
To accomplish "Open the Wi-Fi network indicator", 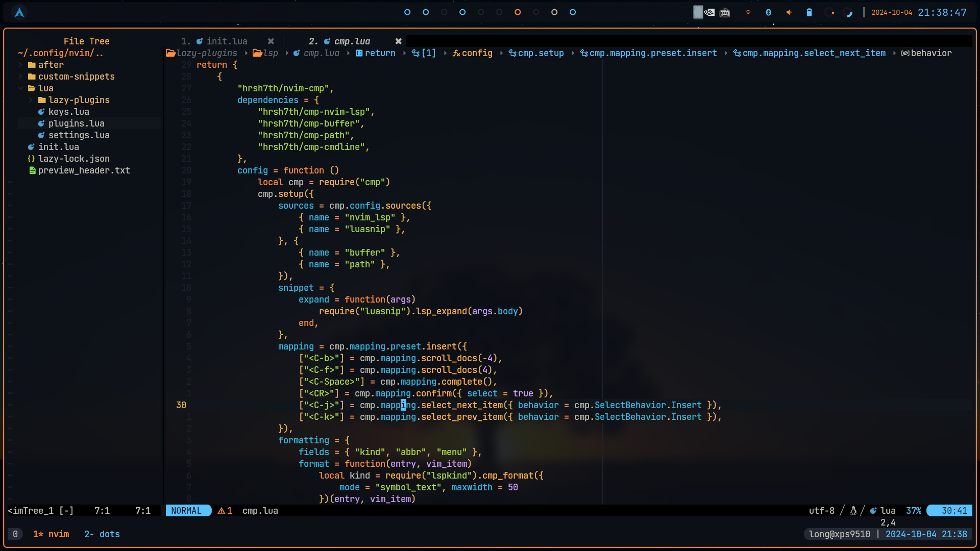I will coord(748,12).
